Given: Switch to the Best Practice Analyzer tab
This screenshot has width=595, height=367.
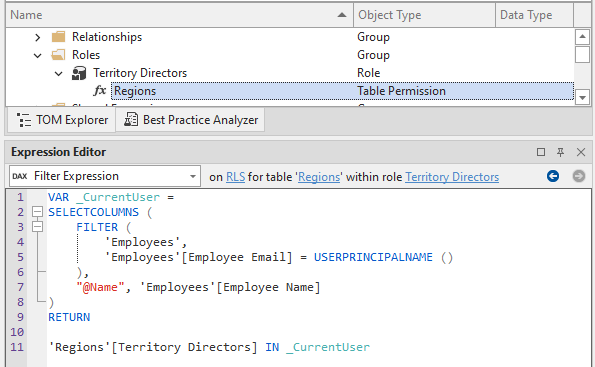Looking at the screenshot, I should [190, 120].
